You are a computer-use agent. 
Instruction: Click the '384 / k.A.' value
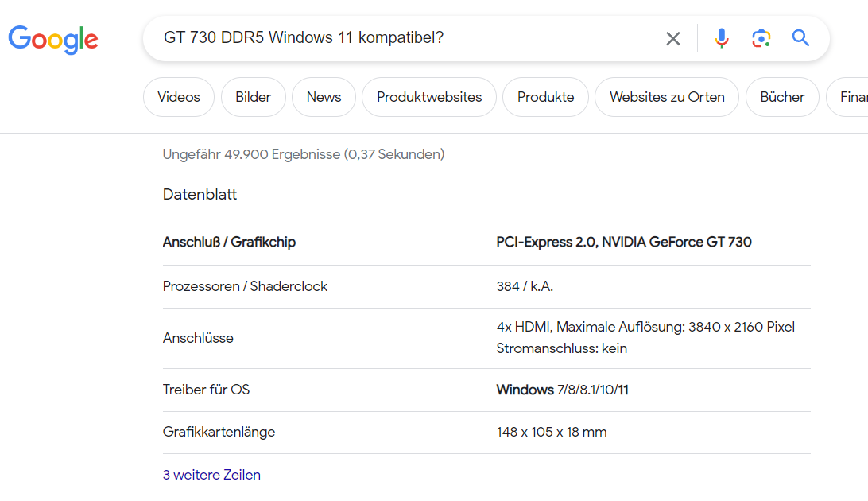[x=525, y=286]
